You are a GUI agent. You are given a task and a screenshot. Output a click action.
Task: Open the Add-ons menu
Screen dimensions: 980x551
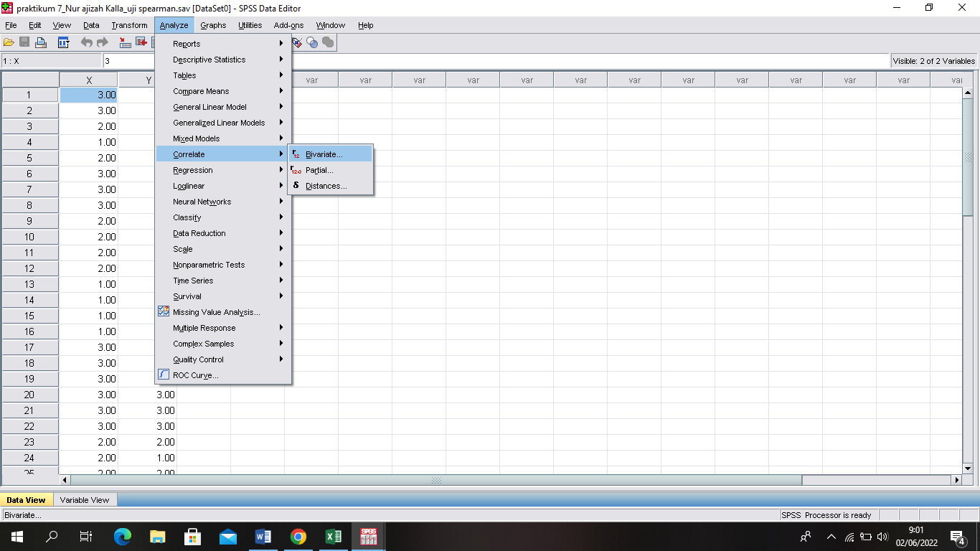tap(288, 25)
